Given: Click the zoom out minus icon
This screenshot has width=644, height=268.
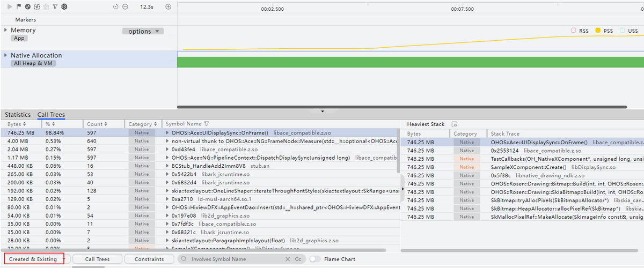Looking at the screenshot, I should [125, 7].
